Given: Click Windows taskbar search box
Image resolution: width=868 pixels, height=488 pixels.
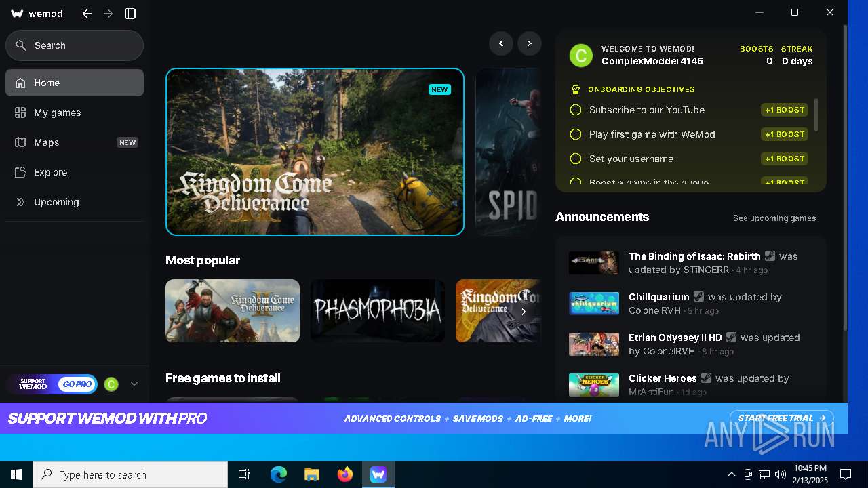Looking at the screenshot, I should [x=130, y=474].
